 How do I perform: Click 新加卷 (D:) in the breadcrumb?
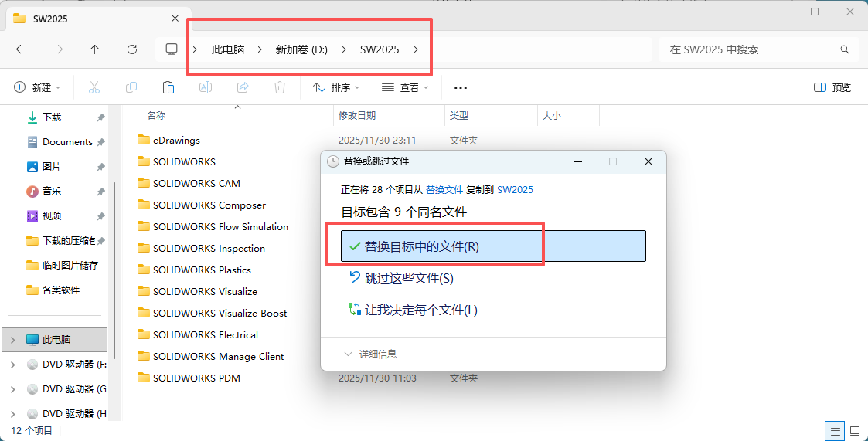click(301, 49)
